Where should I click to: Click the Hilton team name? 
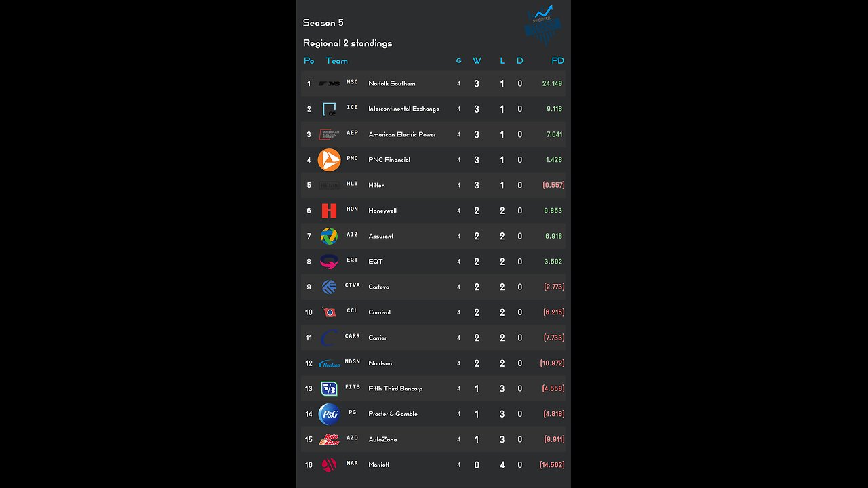(x=376, y=185)
